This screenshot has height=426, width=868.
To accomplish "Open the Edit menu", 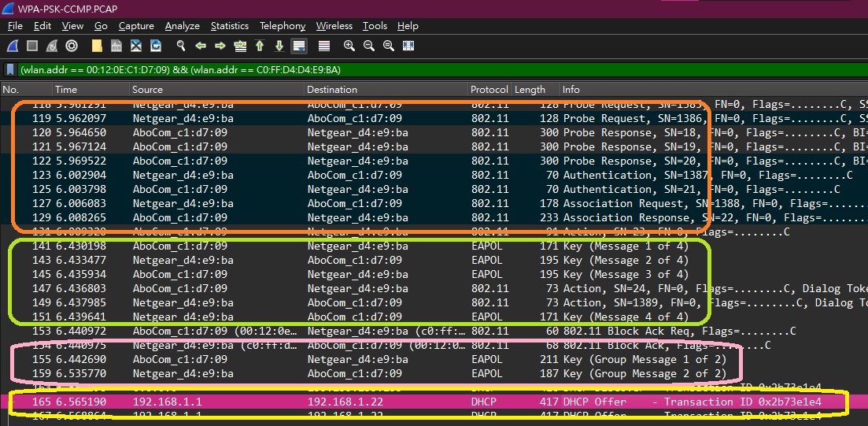I will [42, 26].
